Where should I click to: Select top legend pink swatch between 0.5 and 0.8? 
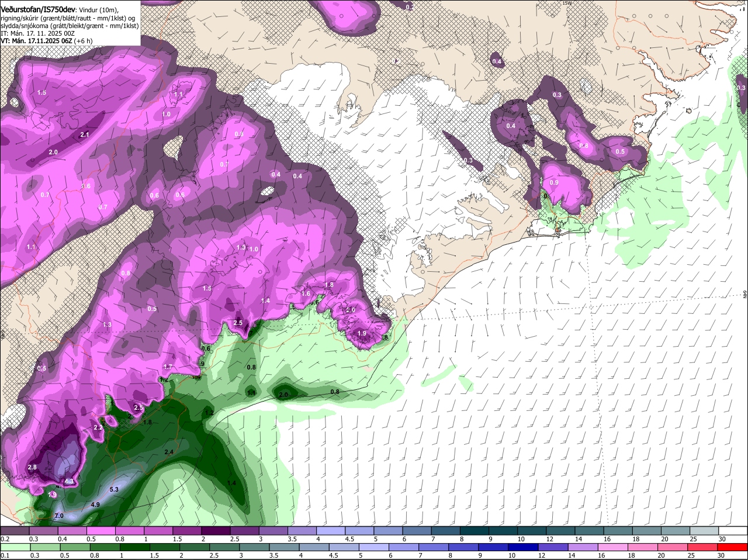(x=101, y=531)
